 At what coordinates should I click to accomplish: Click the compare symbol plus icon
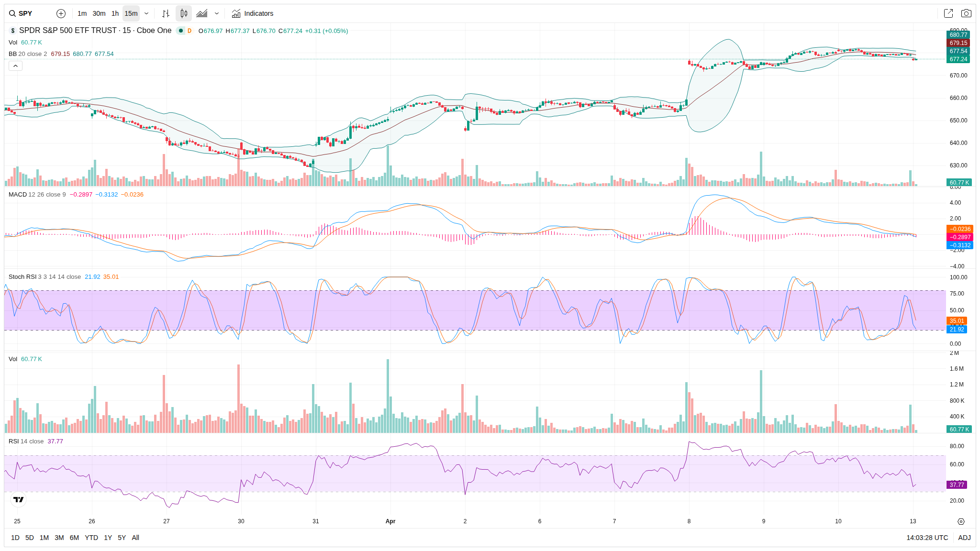tap(61, 13)
